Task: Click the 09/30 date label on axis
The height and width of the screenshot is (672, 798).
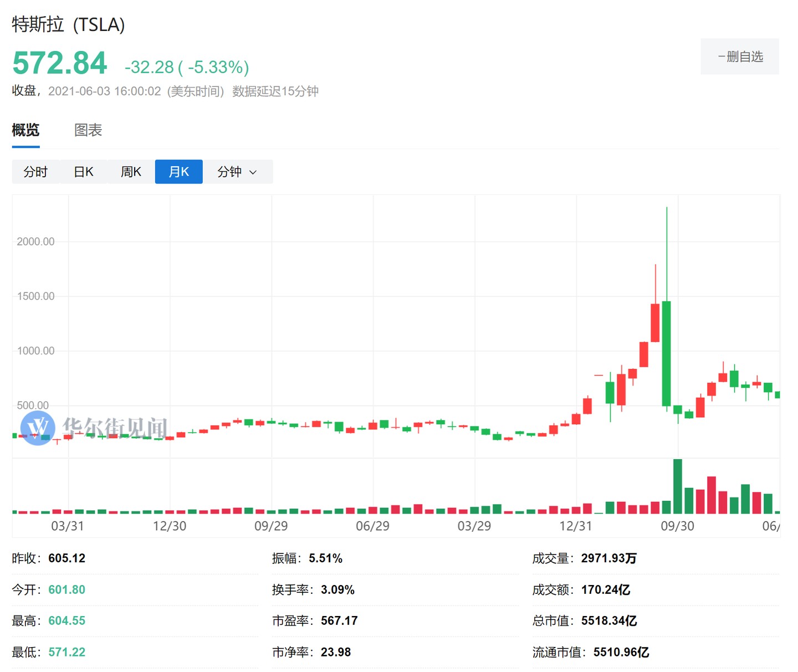Action: [x=677, y=526]
